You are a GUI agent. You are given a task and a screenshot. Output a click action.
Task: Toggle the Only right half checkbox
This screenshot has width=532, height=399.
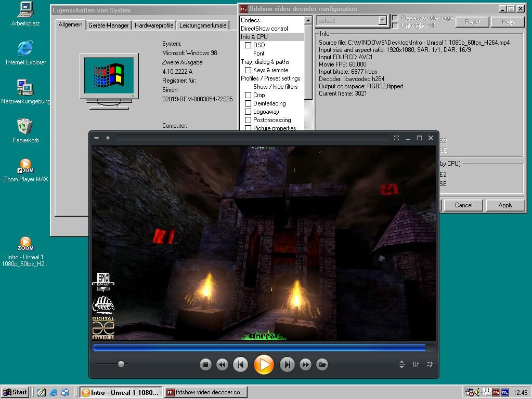[395, 26]
